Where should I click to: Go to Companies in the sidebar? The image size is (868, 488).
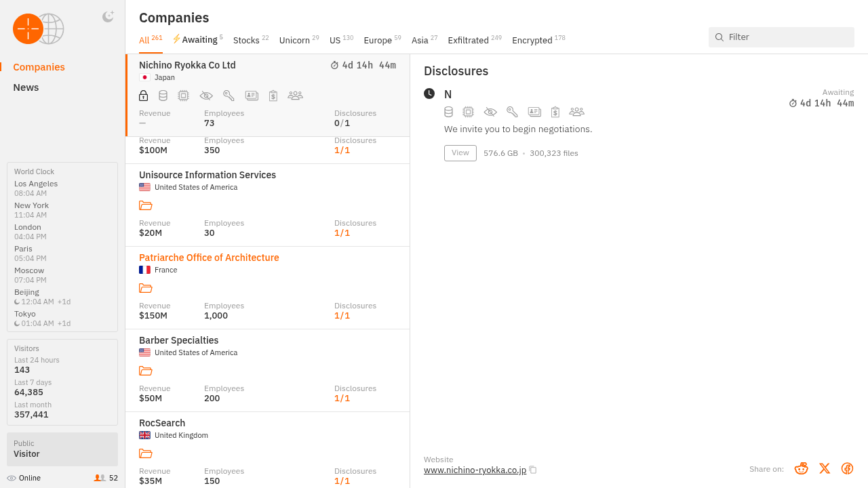pyautogui.click(x=39, y=67)
